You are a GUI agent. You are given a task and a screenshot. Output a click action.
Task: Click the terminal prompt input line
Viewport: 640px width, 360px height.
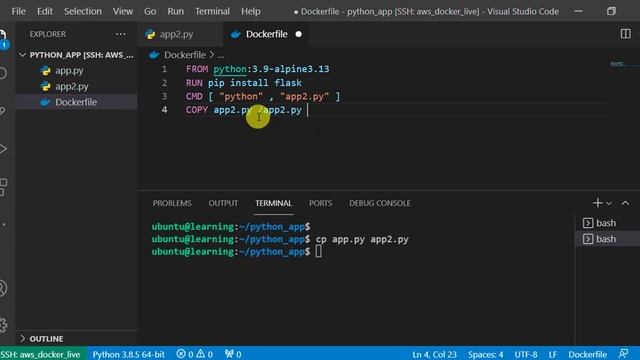318,252
